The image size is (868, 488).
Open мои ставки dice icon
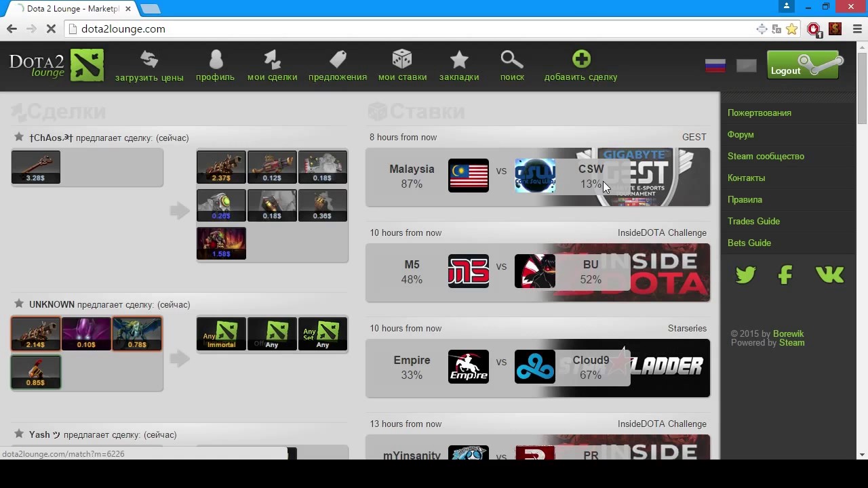point(402,59)
